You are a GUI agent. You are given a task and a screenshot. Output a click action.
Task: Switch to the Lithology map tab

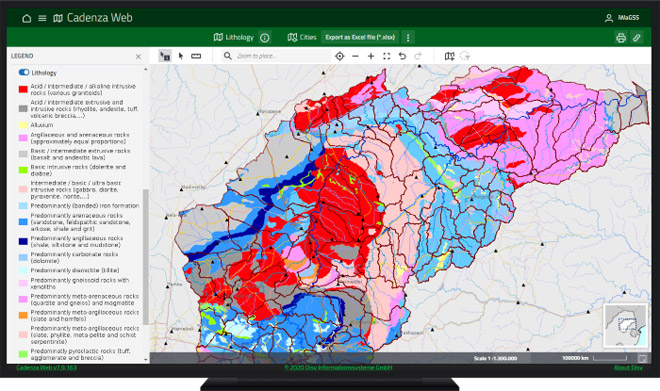[x=234, y=37]
